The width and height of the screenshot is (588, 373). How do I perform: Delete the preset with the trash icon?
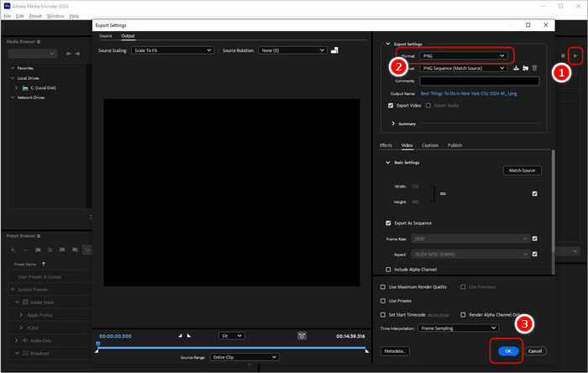[x=535, y=68]
